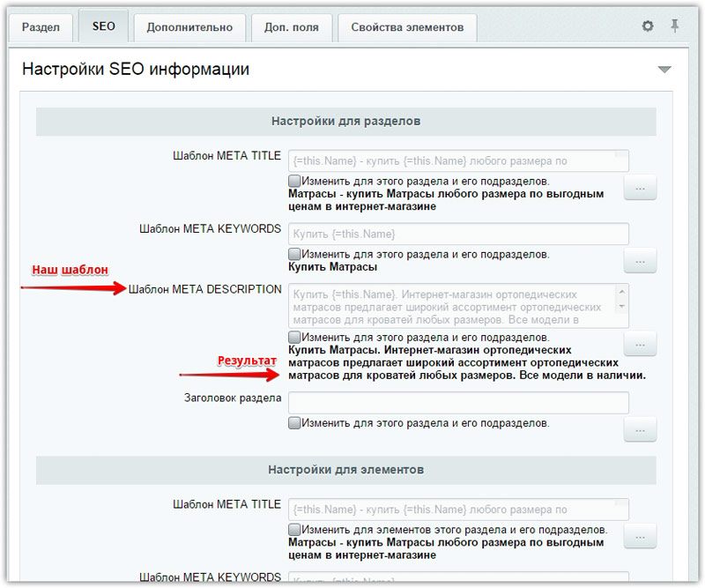Click the pin icon beside tabs

[674, 26]
